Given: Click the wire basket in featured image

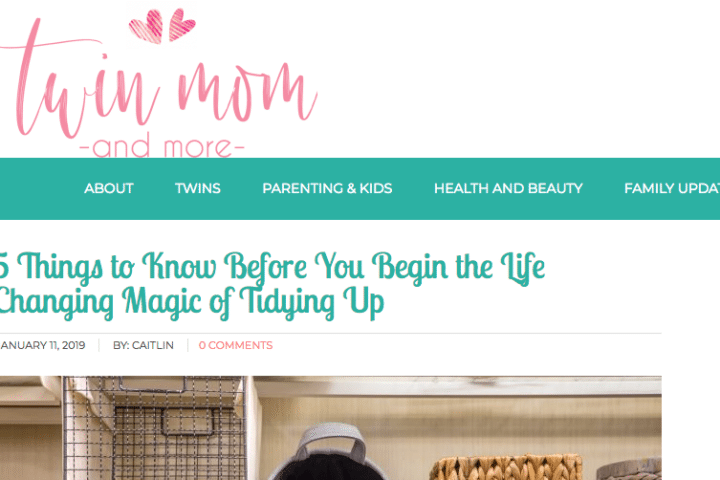Looking at the screenshot, I should tap(154, 428).
